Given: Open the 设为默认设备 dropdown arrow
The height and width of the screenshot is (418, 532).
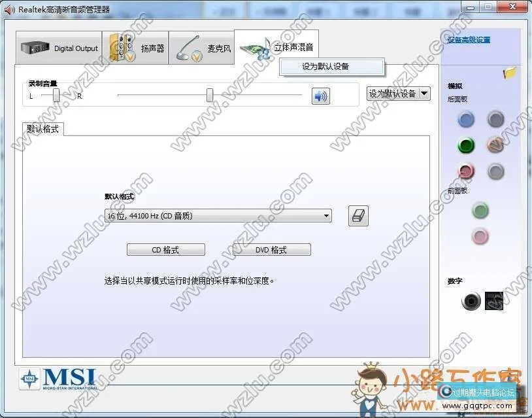Looking at the screenshot, I should coord(425,94).
